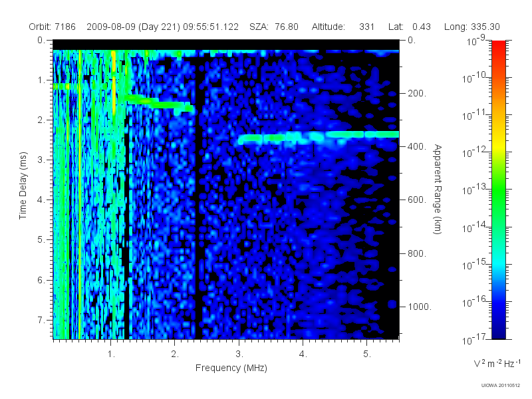Screen dimensions: 532x399
Task: Click the 3. tick label on frequency axis
Action: 239,354
